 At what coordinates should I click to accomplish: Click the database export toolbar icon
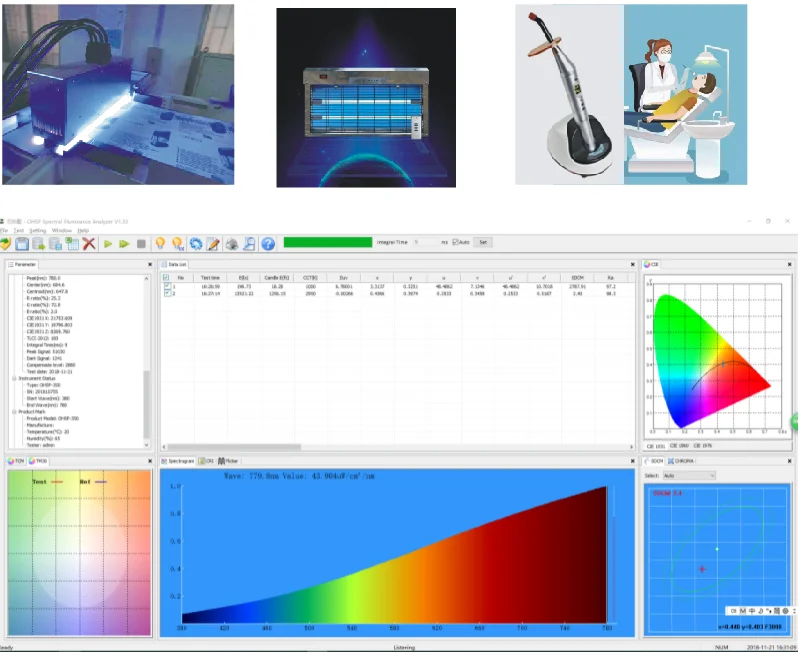39,244
